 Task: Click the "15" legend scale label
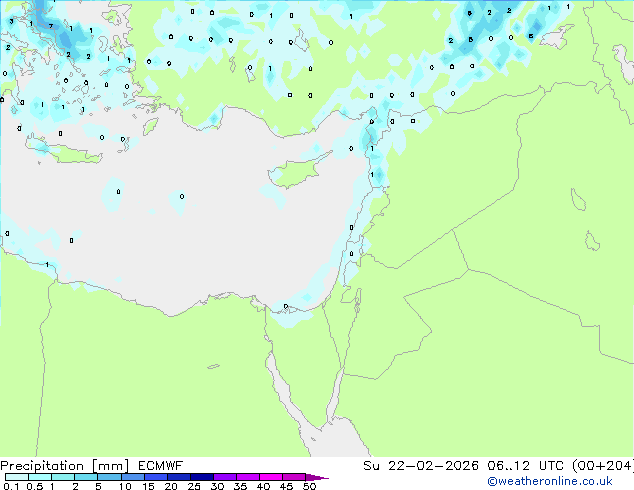click(x=148, y=486)
